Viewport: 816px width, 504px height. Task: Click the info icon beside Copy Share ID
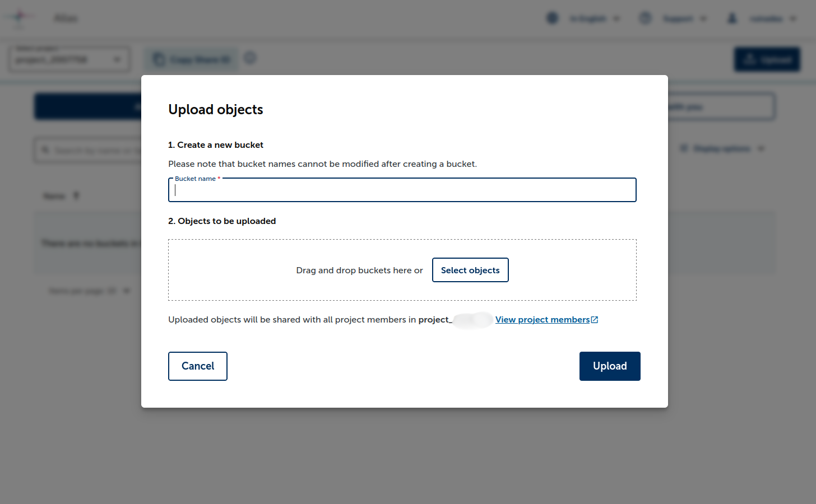point(250,58)
